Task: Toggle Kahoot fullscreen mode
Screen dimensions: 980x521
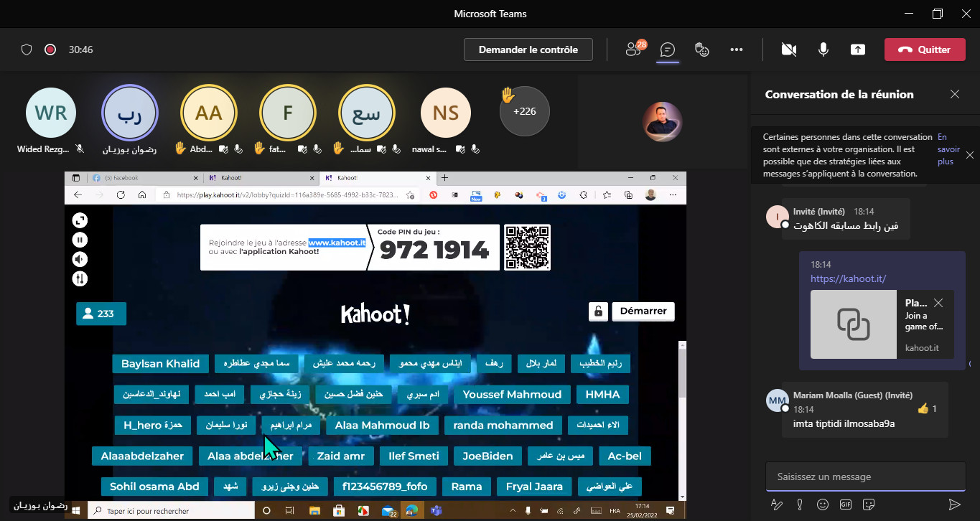Action: (80, 220)
